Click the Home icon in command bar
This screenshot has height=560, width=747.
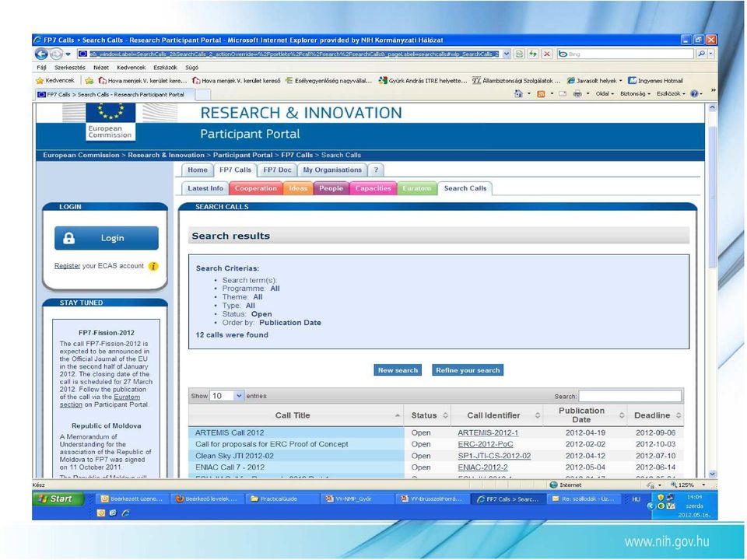518,94
